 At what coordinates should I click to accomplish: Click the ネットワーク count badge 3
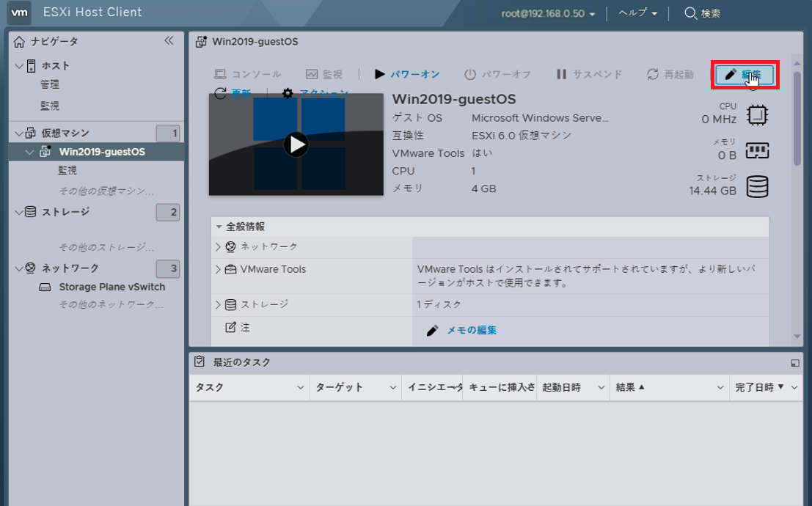click(x=168, y=268)
